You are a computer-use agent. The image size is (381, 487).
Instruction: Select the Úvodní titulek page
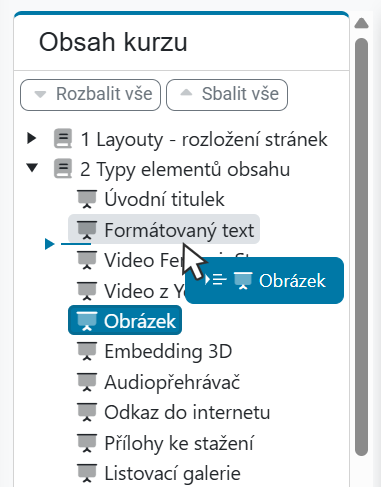point(164,200)
